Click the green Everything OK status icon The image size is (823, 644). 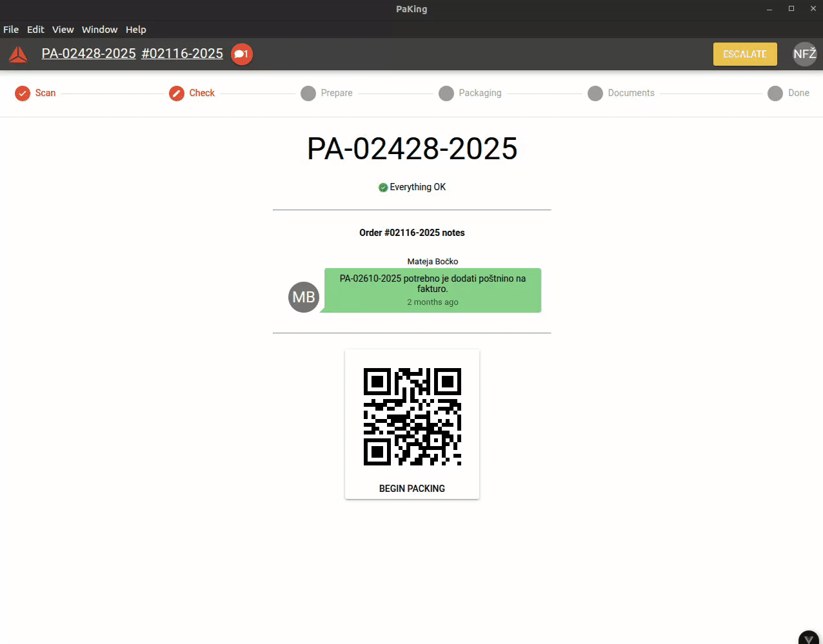[383, 188]
